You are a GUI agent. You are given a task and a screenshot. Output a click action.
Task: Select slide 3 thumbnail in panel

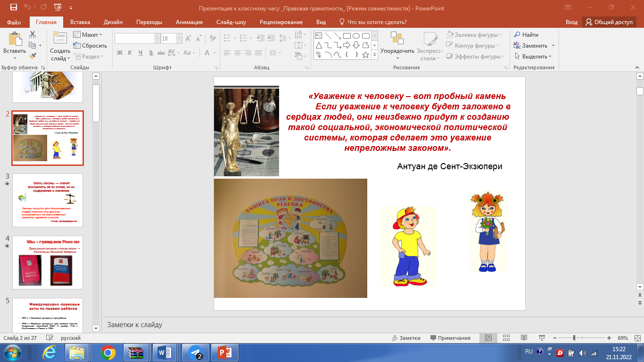[48, 200]
